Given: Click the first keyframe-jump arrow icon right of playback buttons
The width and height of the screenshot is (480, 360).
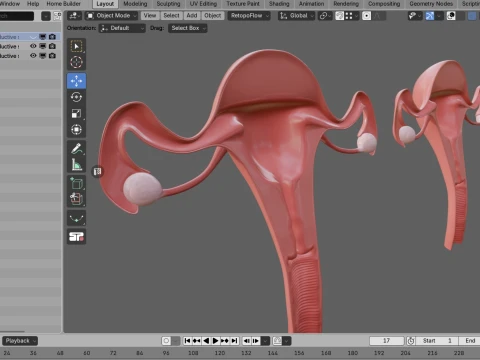Looking at the screenshot, I should 247,341.
